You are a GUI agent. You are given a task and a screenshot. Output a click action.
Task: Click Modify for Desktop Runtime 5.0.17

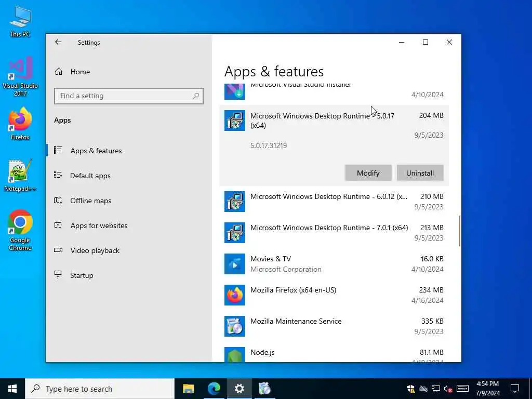point(368,173)
